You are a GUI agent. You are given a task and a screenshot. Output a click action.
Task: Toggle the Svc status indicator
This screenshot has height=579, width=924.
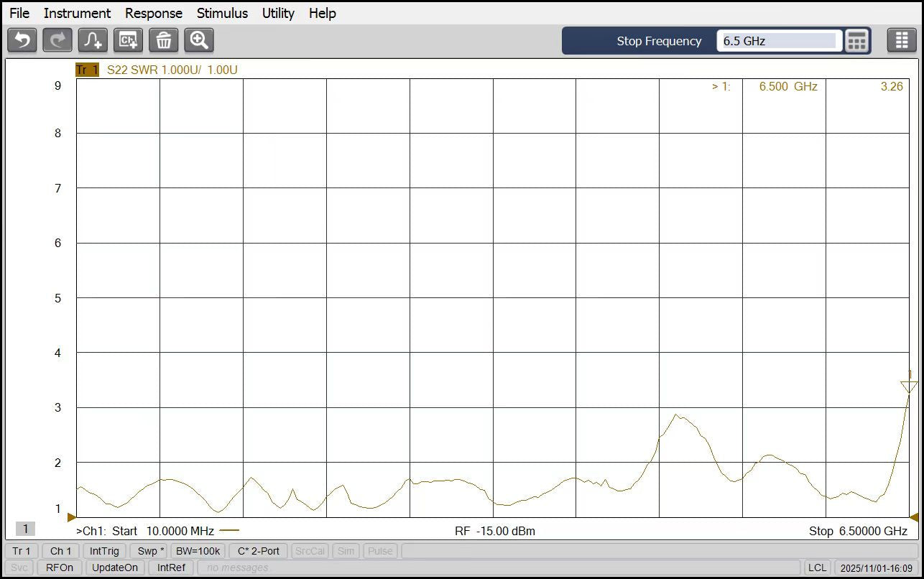coord(20,568)
